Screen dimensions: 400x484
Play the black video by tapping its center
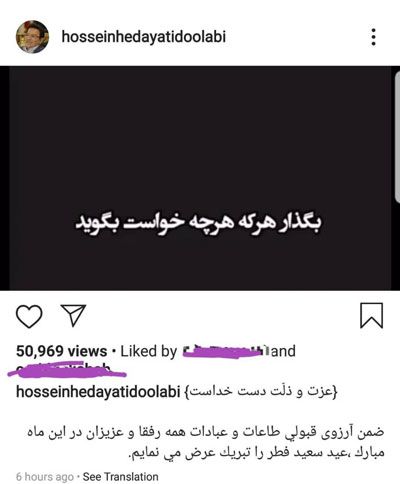click(200, 178)
